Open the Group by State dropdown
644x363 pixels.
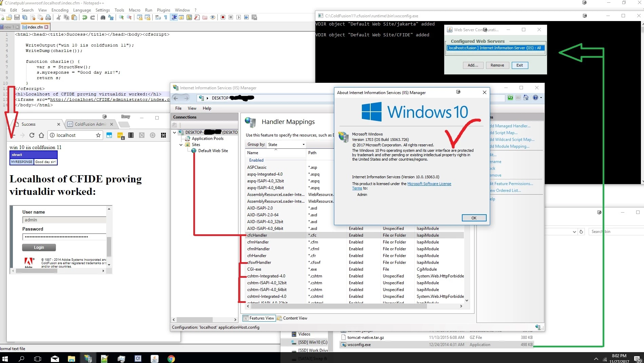pos(286,145)
